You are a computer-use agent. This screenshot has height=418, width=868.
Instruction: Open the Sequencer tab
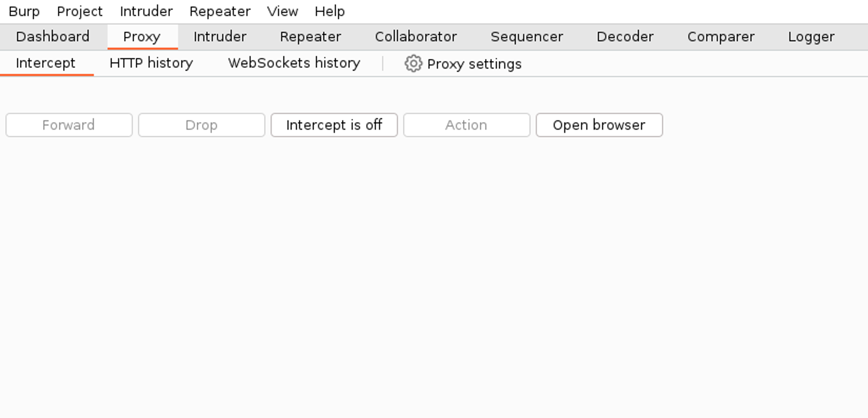point(527,37)
